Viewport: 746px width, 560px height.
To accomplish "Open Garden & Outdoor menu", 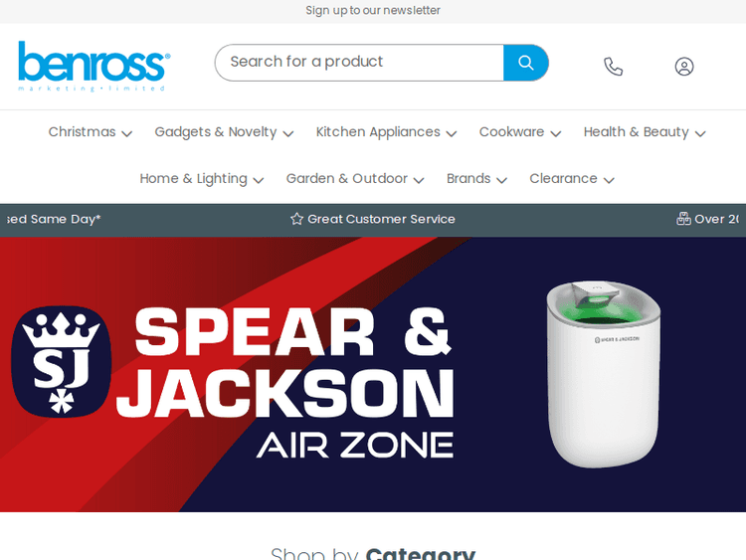I will pos(355,179).
